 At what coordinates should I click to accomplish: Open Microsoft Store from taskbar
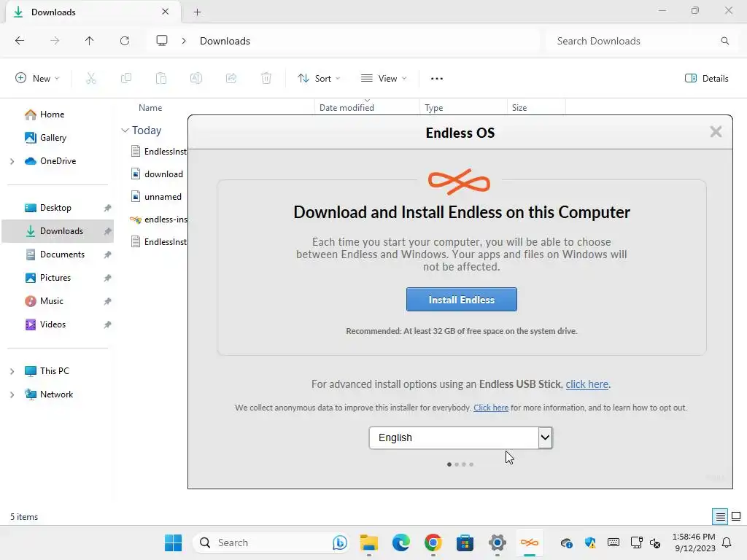465,542
